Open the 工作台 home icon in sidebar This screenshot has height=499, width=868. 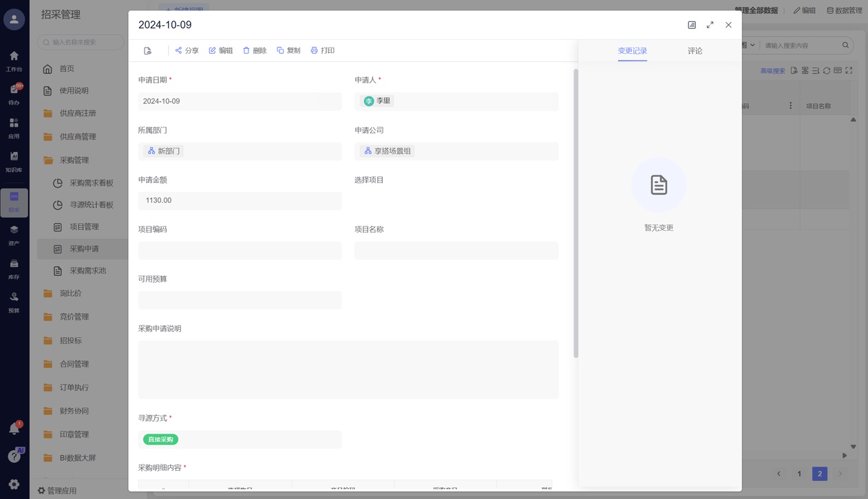click(14, 56)
